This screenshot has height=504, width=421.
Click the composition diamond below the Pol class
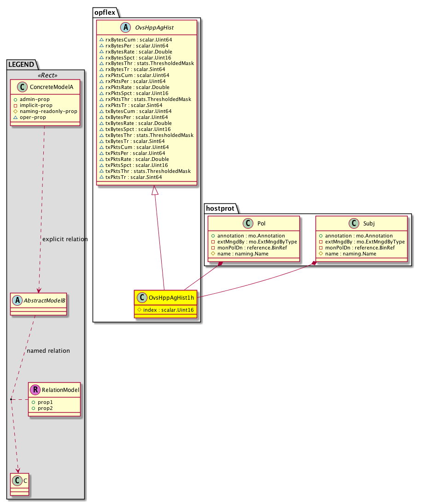point(222,263)
